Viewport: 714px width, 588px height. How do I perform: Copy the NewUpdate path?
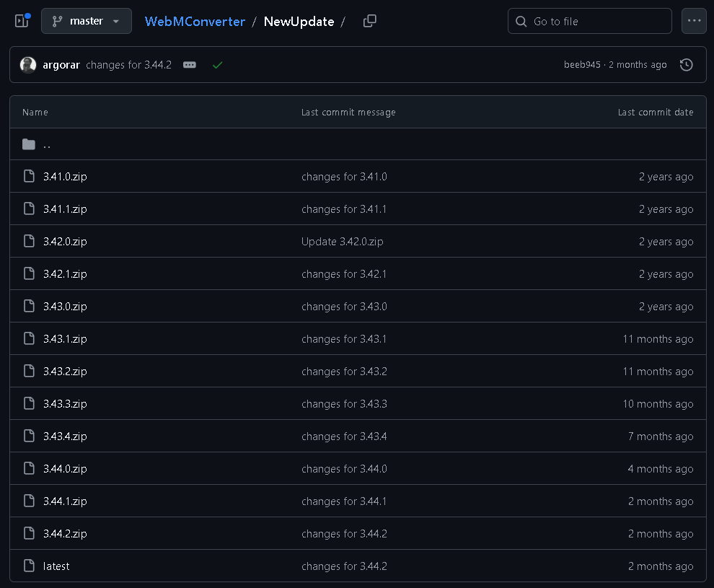coord(370,21)
